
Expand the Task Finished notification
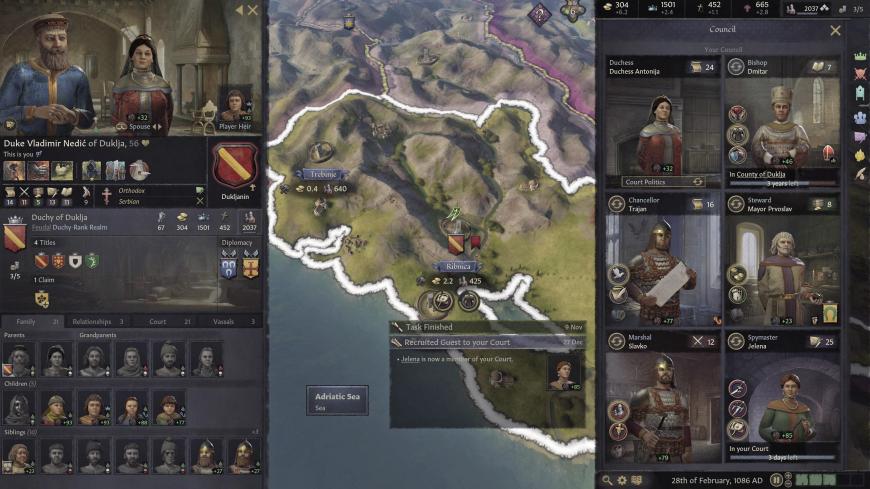coord(488,327)
